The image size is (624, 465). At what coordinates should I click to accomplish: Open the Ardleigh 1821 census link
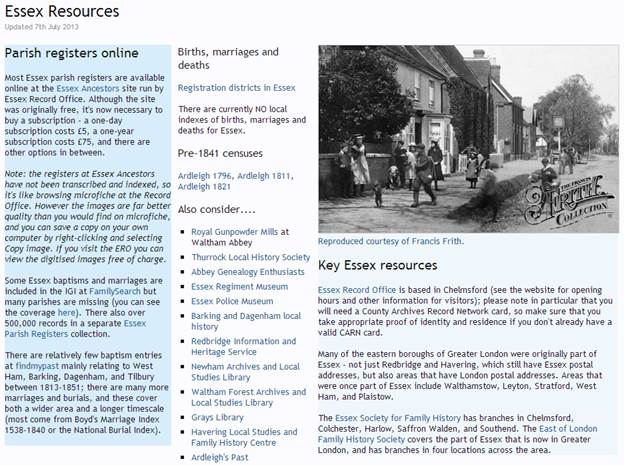click(204, 187)
